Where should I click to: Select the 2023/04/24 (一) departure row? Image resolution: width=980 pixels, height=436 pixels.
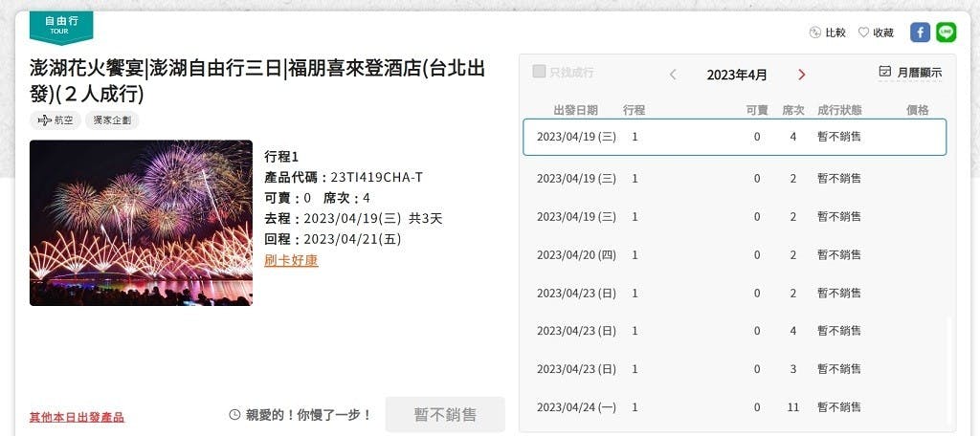[x=734, y=407]
